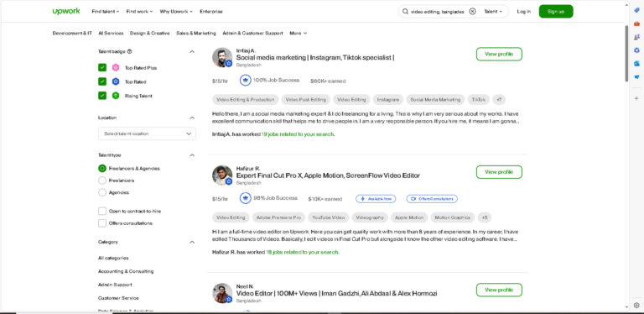Open the Edge sidebar Outlook icon
Viewport: 644px width, 314px height.
click(x=636, y=63)
